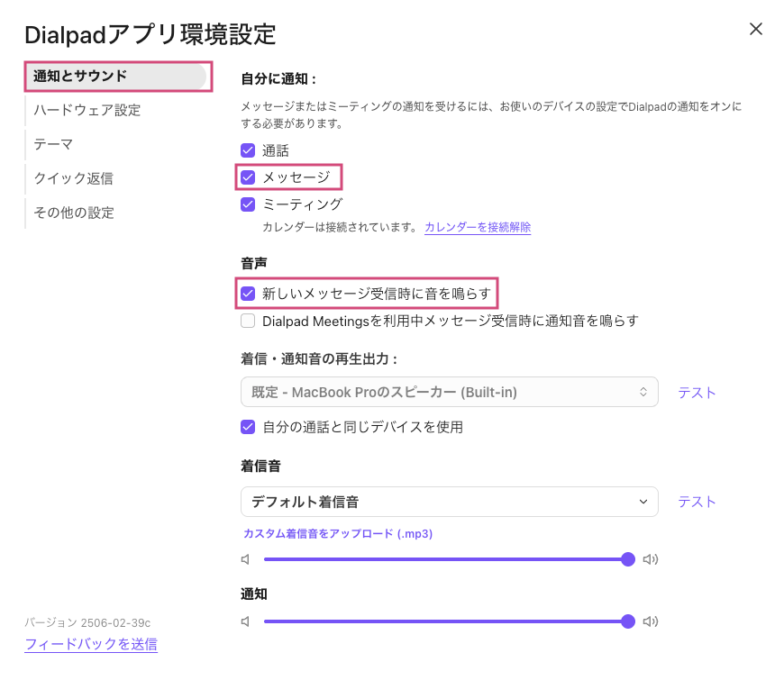Click カスタム着信音をアップロード link
Screen dimensions: 784x680
pyautogui.click(x=338, y=534)
